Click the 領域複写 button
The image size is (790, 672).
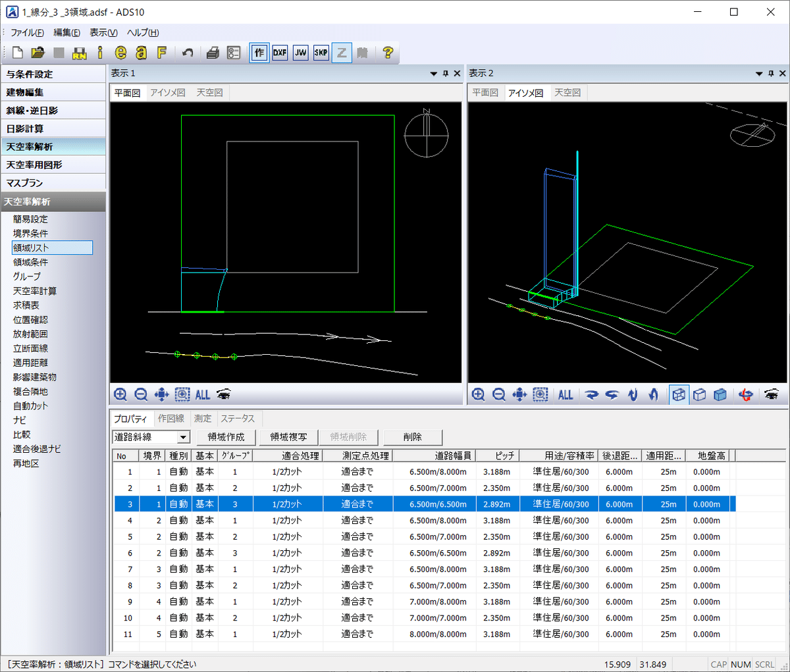pyautogui.click(x=288, y=437)
